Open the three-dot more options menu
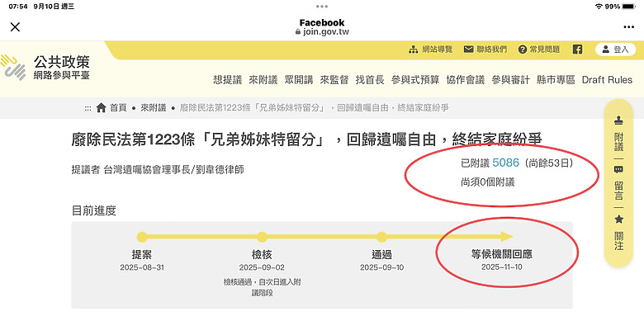The image size is (644, 321). 628,27
